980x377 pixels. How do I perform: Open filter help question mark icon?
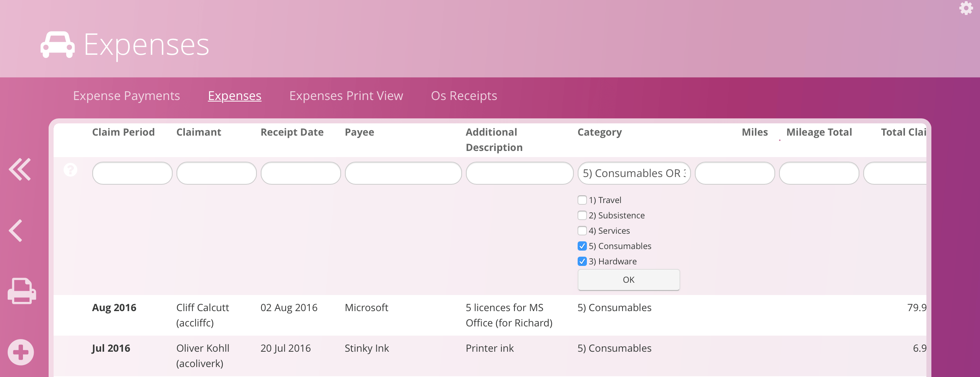(x=70, y=169)
